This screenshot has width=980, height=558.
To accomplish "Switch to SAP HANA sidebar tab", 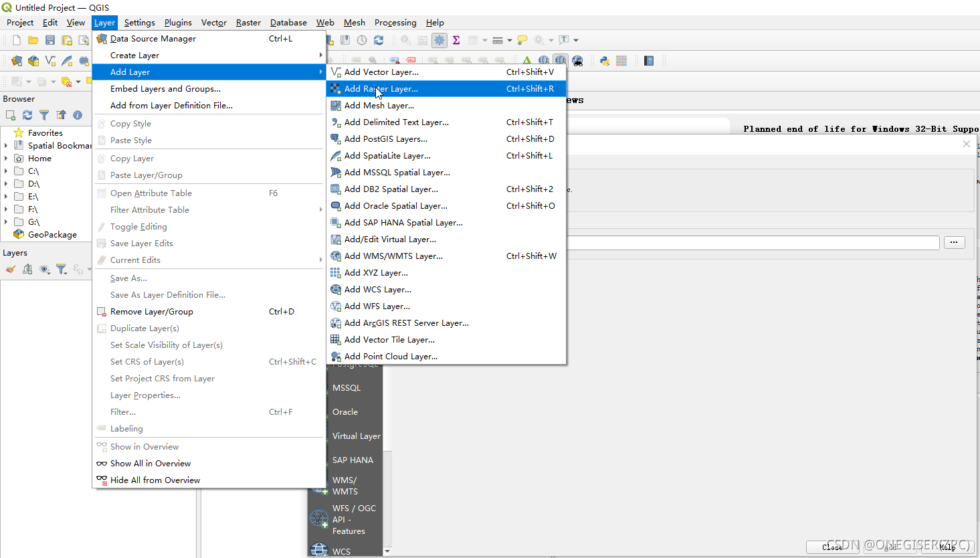I will click(353, 460).
